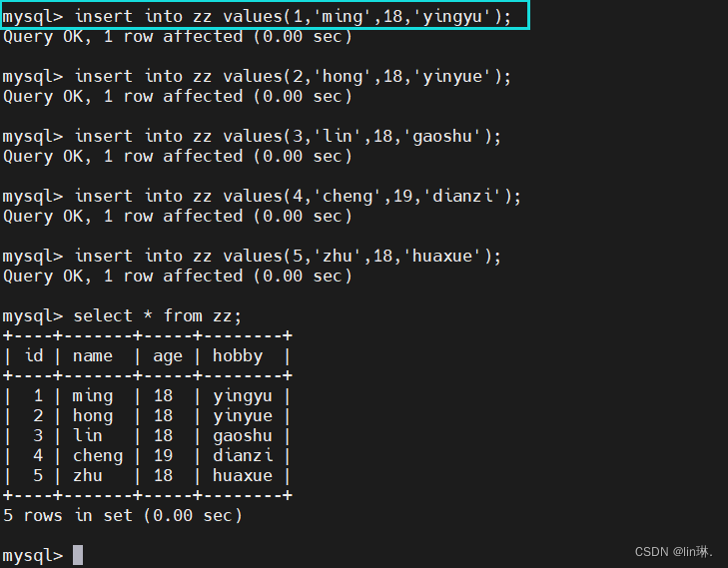
Task: Click the CSDN watermark text
Action: point(672,550)
